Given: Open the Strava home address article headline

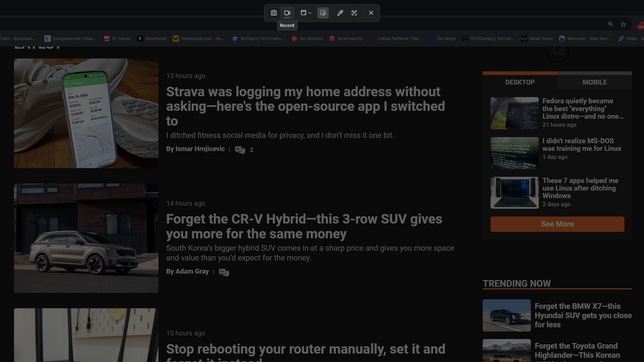Looking at the screenshot, I should click(x=306, y=106).
